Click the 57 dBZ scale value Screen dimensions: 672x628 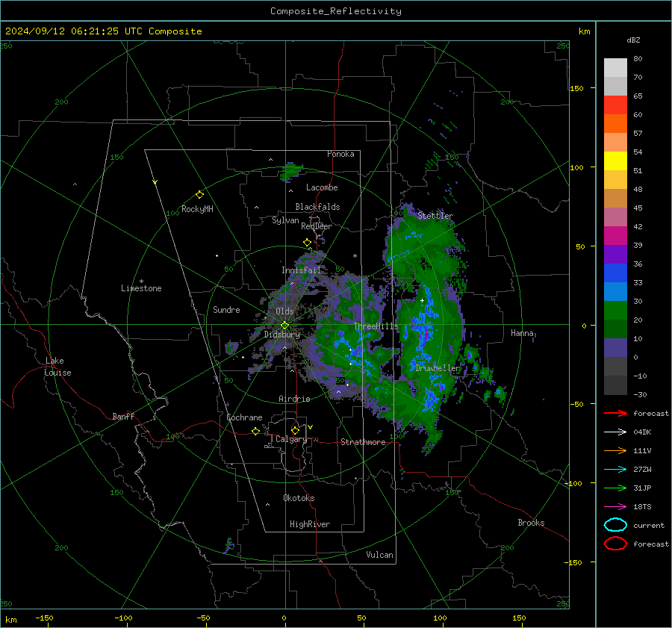[x=638, y=134]
